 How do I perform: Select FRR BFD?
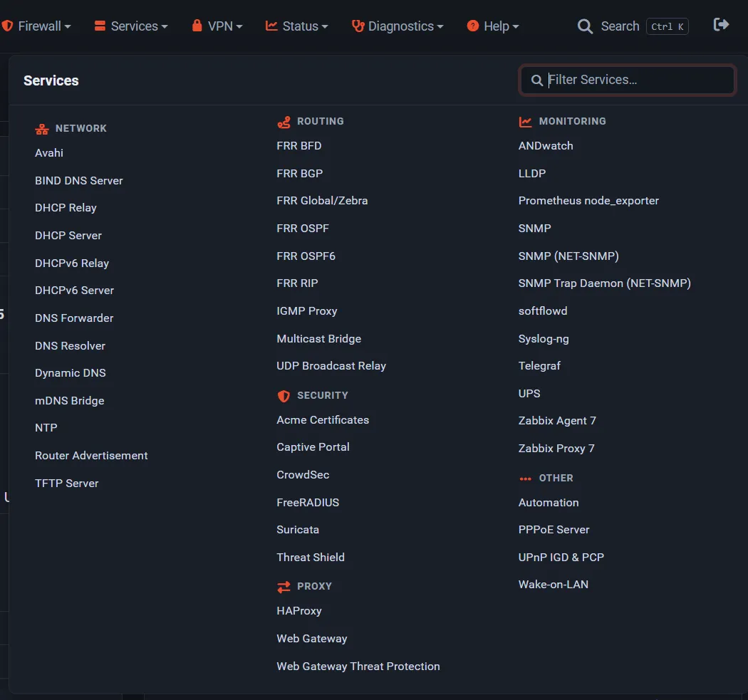299,146
